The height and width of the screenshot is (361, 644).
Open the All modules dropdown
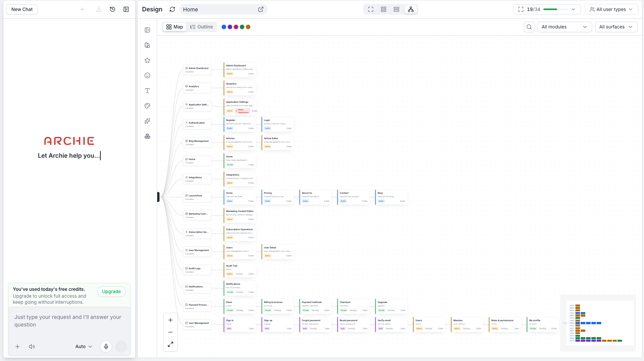click(x=564, y=27)
